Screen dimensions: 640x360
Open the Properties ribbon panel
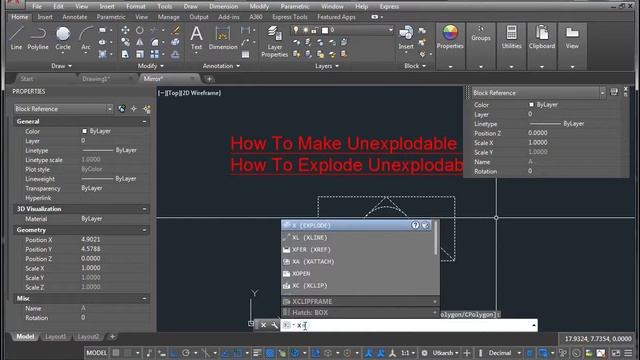pyautogui.click(x=450, y=46)
